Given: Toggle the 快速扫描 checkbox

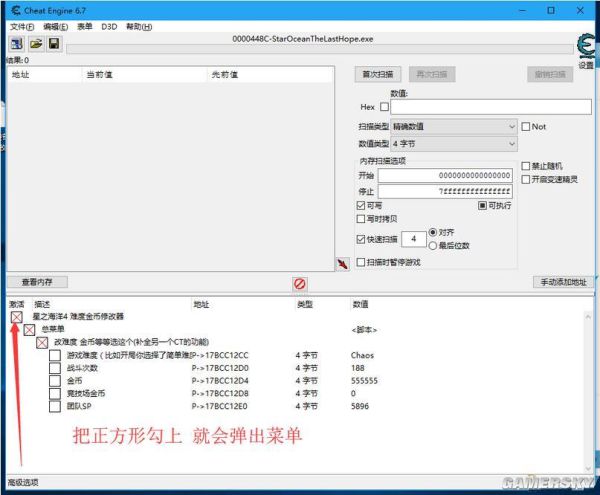Looking at the screenshot, I should click(360, 239).
